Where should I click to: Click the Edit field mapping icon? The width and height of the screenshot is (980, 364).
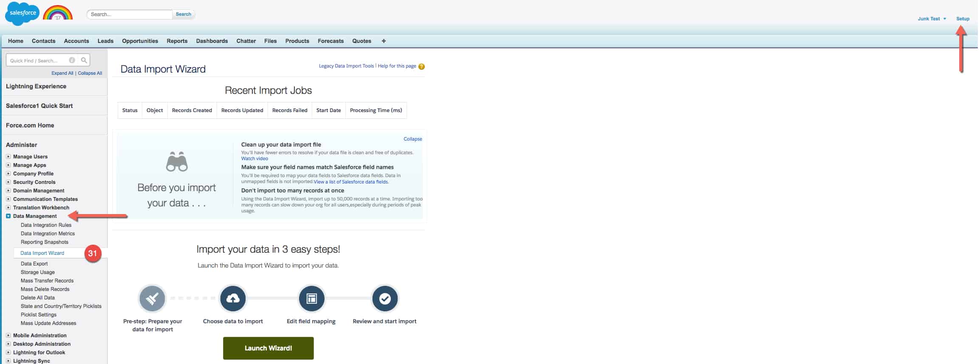coord(311,299)
